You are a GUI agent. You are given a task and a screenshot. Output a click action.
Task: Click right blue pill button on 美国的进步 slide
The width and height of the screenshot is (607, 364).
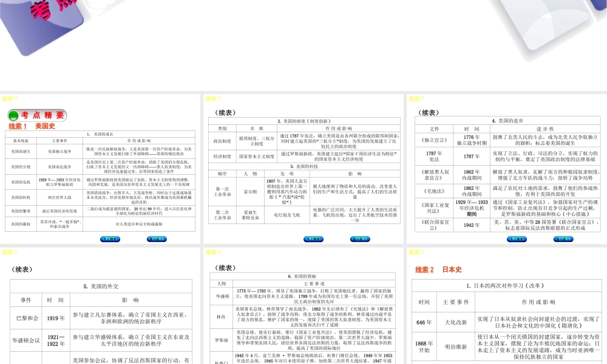coord(563,239)
